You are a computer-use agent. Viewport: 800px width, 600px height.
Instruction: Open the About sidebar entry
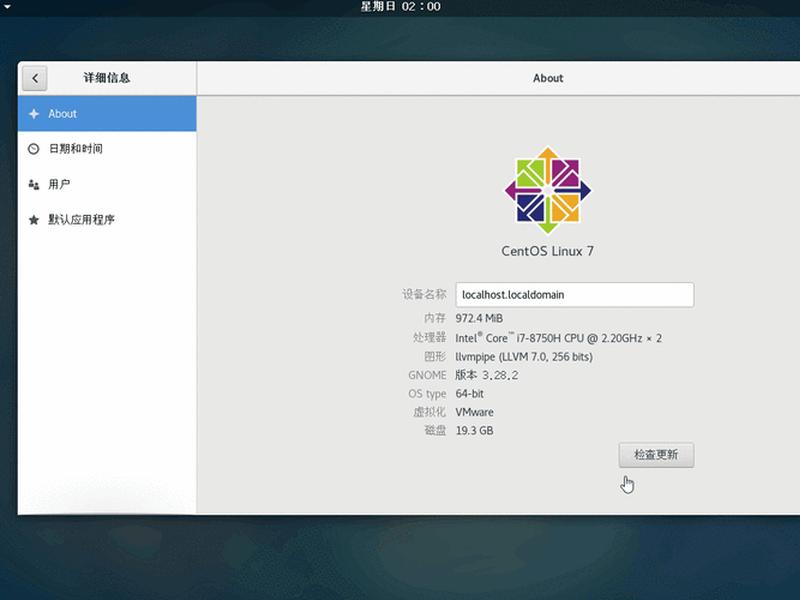point(107,114)
